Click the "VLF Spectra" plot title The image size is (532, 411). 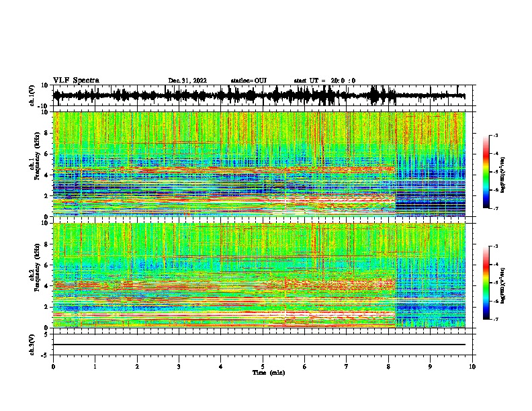76,81
